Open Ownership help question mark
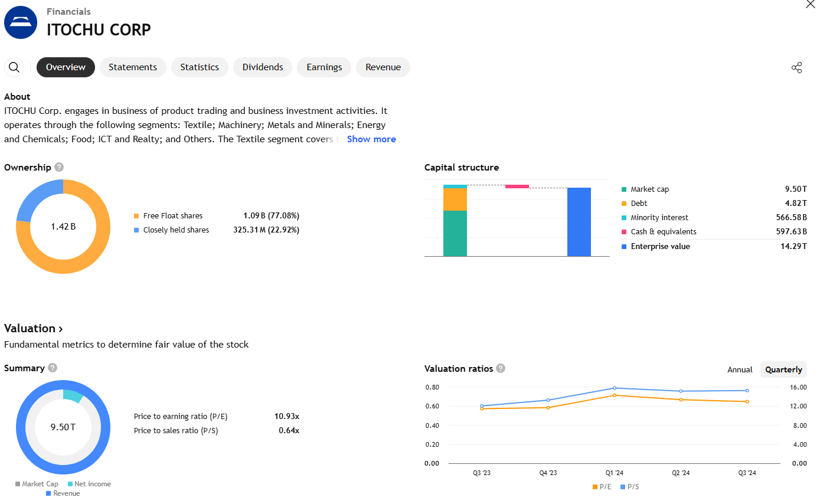This screenshot has height=504, width=820. click(x=58, y=168)
